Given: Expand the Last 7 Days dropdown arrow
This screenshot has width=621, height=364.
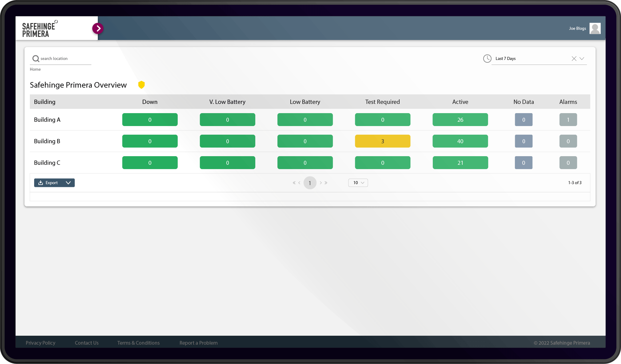Looking at the screenshot, I should (582, 58).
